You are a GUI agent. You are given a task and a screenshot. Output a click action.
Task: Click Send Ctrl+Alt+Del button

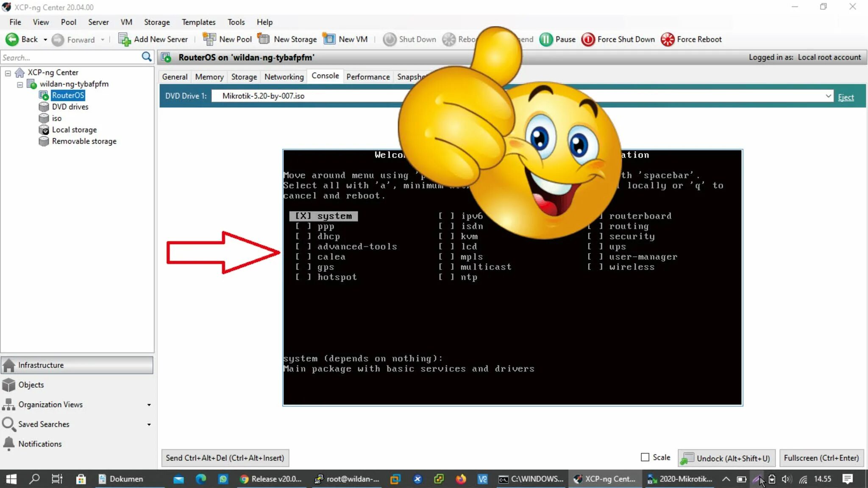pos(225,458)
